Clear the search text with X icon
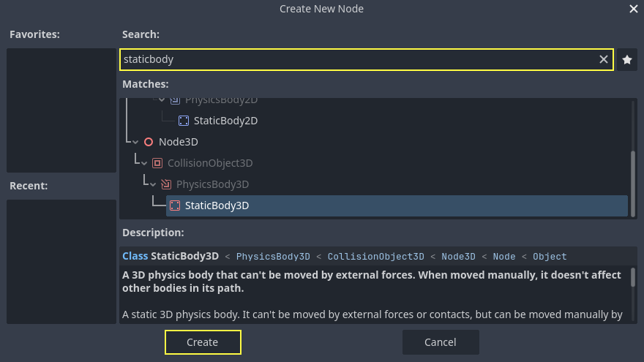Viewport: 644px width, 362px height. pyautogui.click(x=604, y=60)
